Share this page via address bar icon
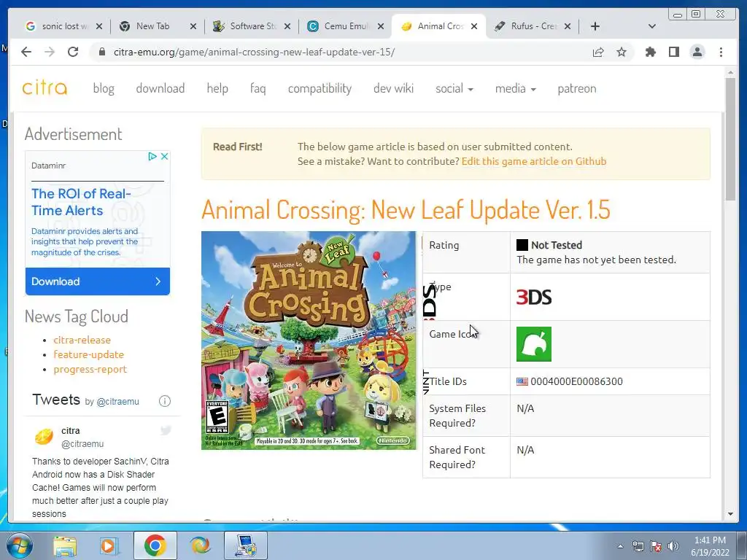 [598, 52]
